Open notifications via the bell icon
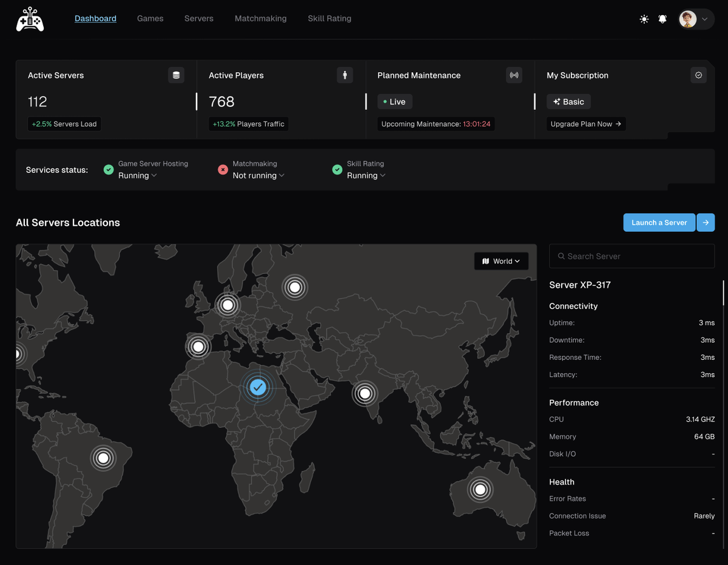This screenshot has height=565, width=728. [662, 19]
